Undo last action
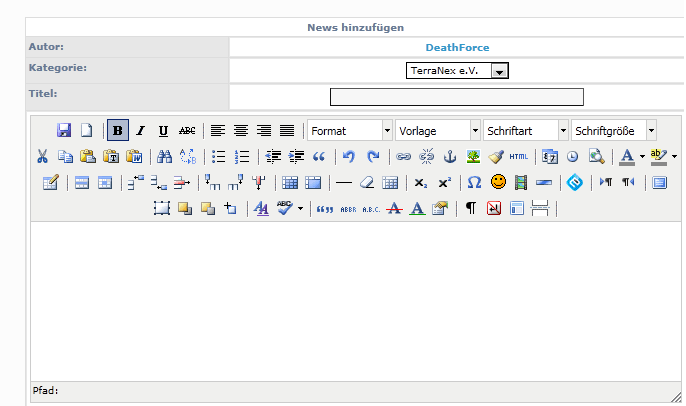The height and width of the screenshot is (406, 686). (x=349, y=156)
